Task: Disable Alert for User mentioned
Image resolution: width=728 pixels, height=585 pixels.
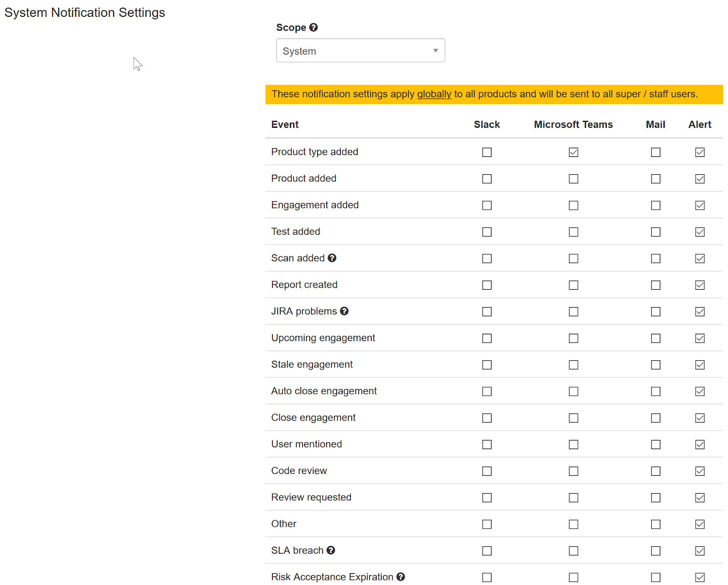Action: [x=700, y=444]
